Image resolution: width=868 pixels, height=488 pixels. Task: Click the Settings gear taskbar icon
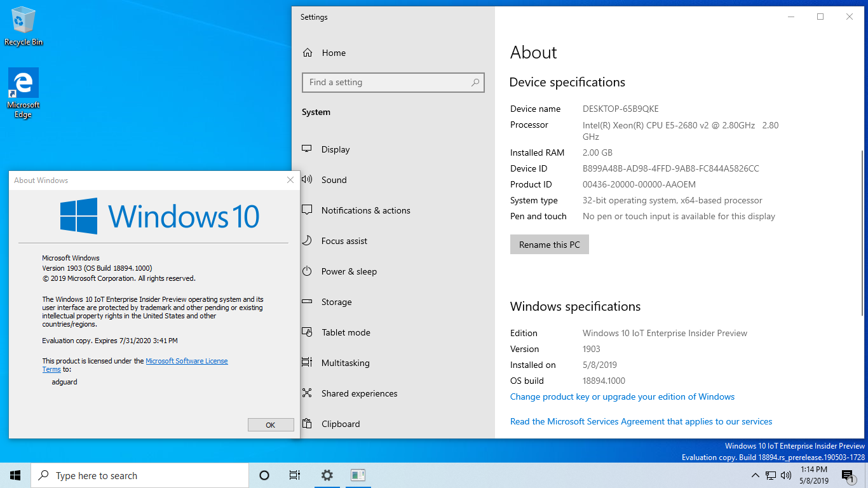tap(327, 475)
